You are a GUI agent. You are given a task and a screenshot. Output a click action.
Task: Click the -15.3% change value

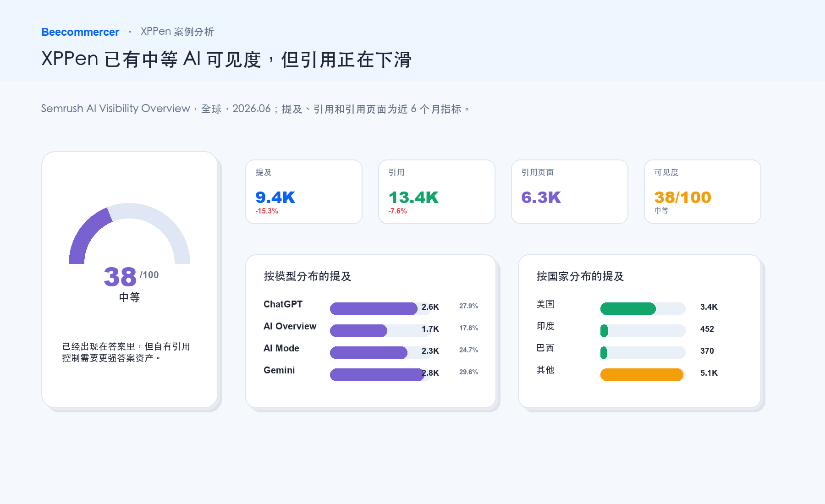[x=267, y=211]
